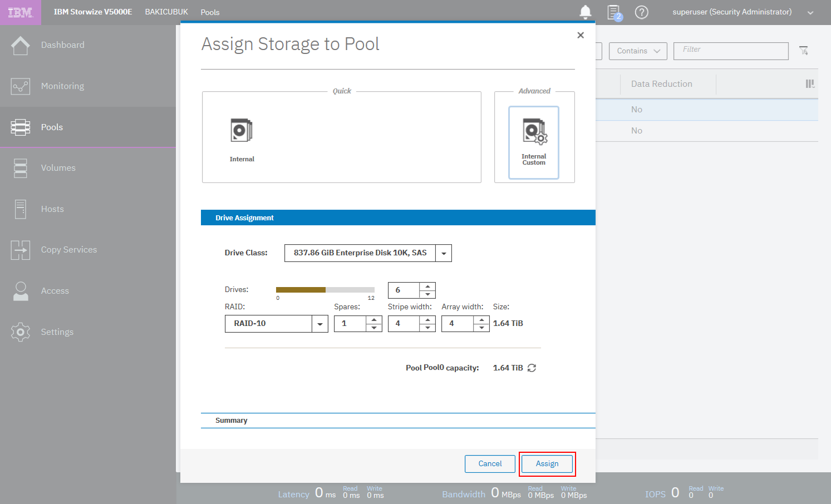Click the Bandwidth performance readout
Viewport: 831px width, 504px height.
point(515,493)
